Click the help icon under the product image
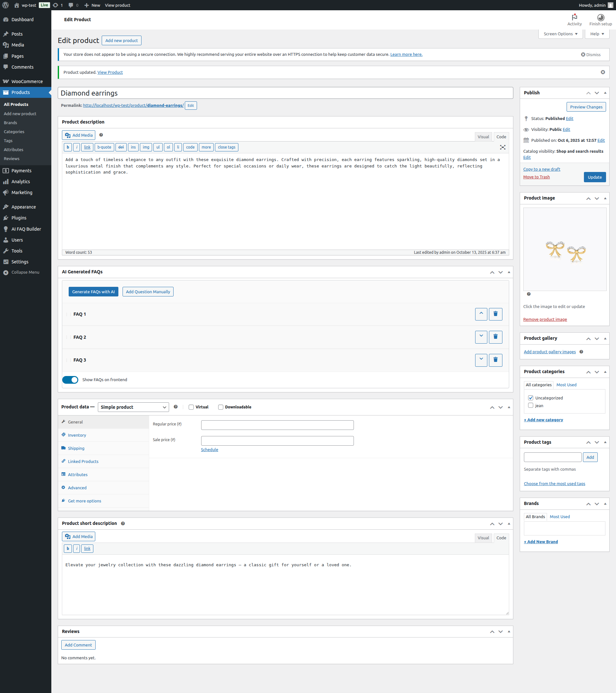Screen dimensions: 616x693 (528, 294)
